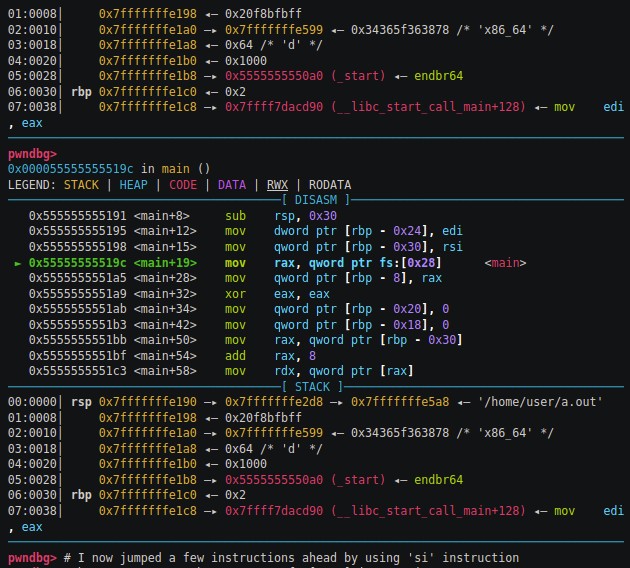Click 0x1000 value in upper stack
The height and width of the screenshot is (568, 630).
[x=246, y=61]
